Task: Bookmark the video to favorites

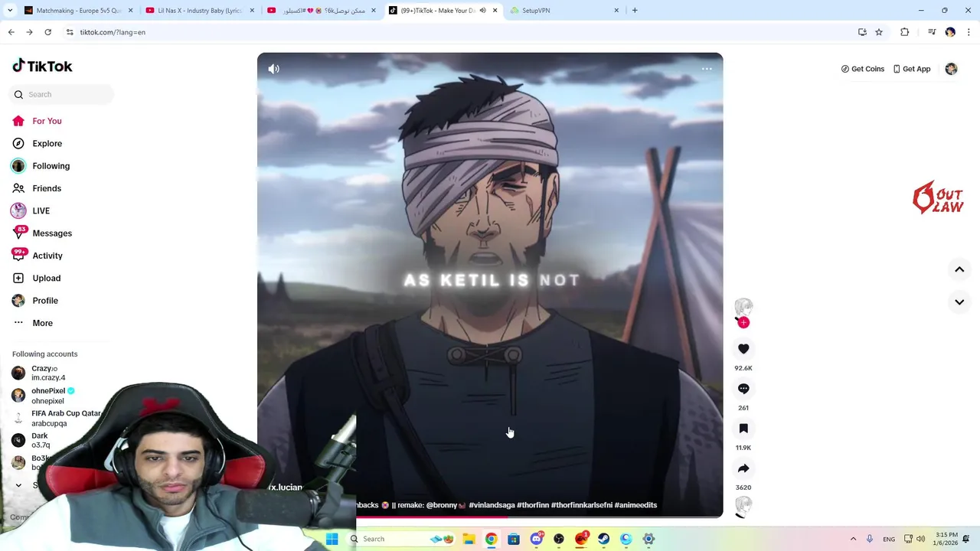Action: [x=743, y=429]
